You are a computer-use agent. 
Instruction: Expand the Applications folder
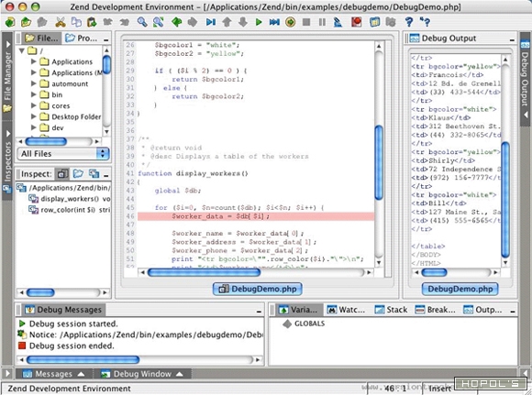coord(34,61)
